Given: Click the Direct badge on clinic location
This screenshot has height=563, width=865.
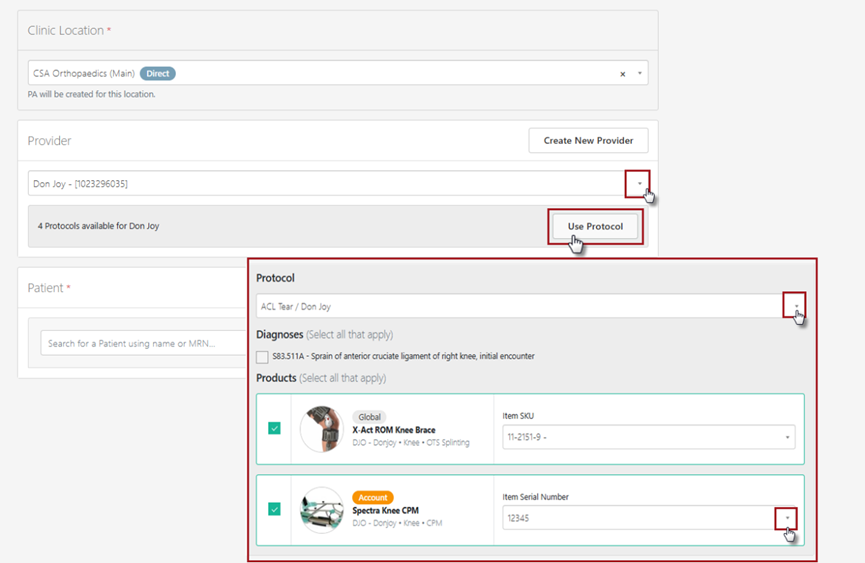Looking at the screenshot, I should pos(158,74).
